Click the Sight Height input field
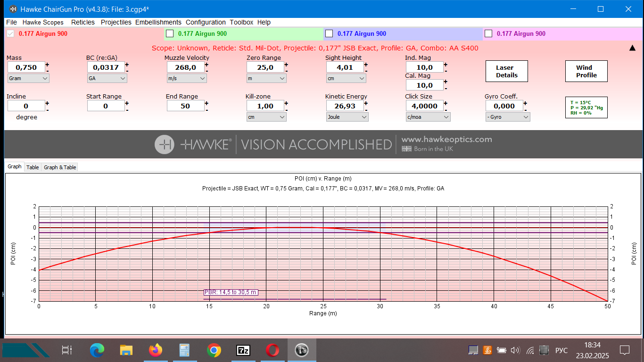The width and height of the screenshot is (644, 362). tap(345, 67)
